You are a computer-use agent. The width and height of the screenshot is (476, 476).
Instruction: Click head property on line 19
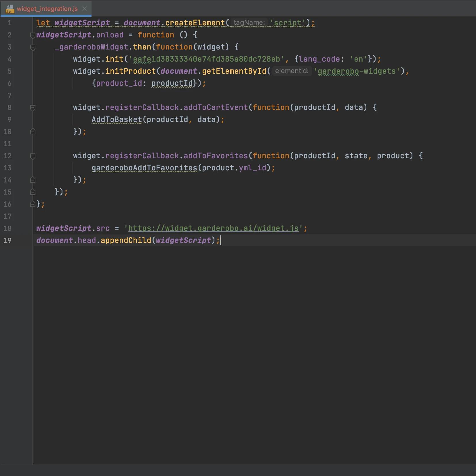87,240
